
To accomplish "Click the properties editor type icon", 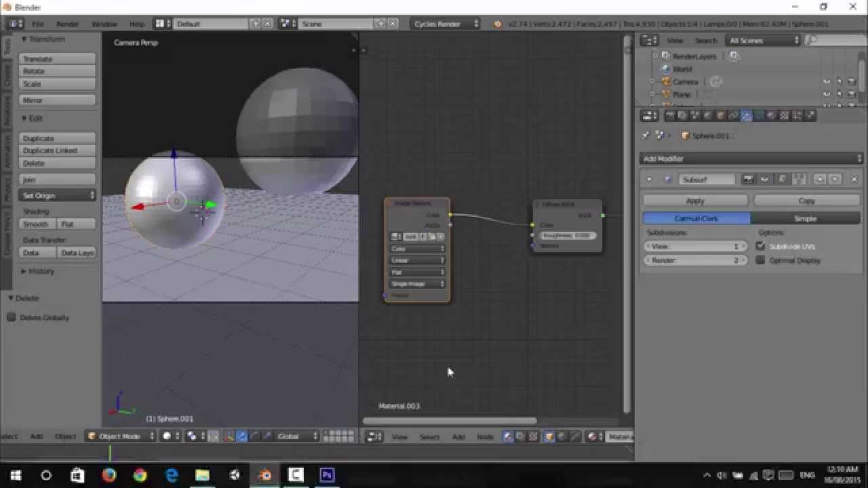I will pyautogui.click(x=650, y=116).
